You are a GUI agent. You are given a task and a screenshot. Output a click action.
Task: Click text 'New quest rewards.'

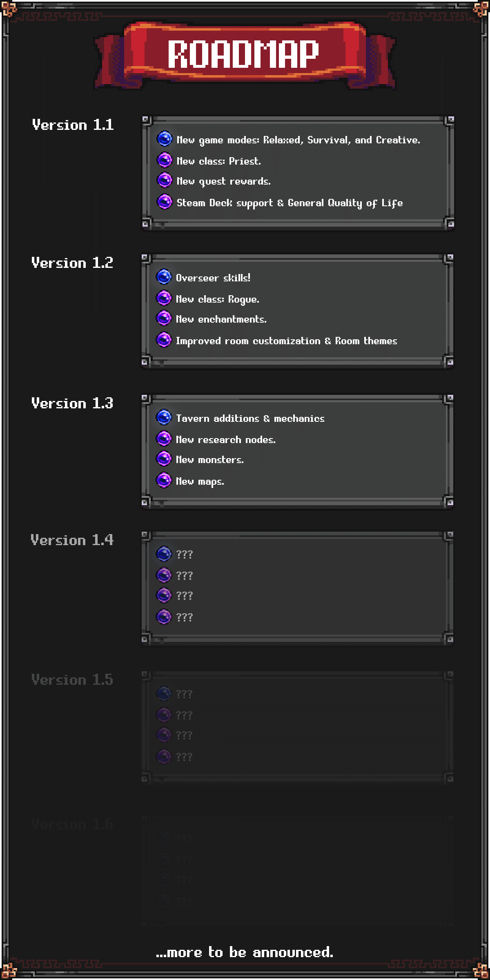click(223, 182)
